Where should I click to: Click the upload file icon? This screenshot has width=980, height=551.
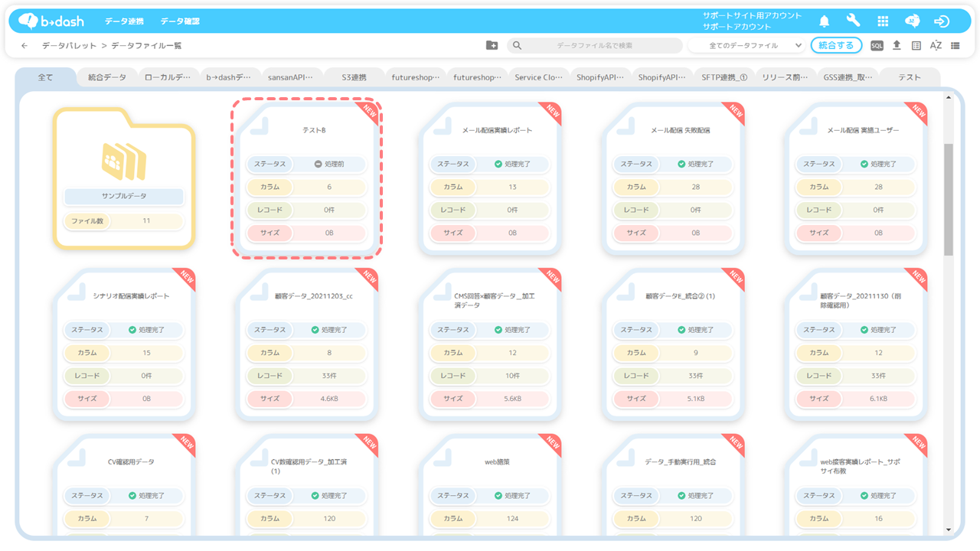click(897, 46)
